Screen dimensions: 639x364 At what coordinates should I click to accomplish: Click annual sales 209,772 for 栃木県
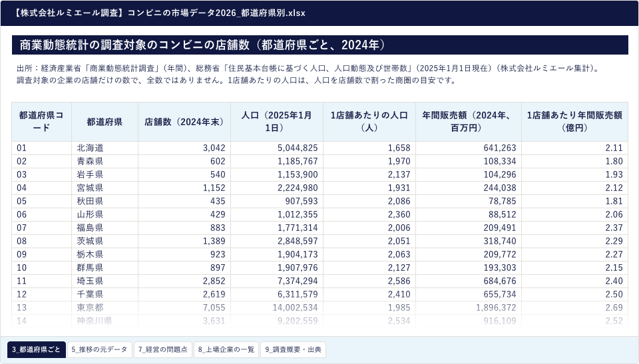pos(468,254)
